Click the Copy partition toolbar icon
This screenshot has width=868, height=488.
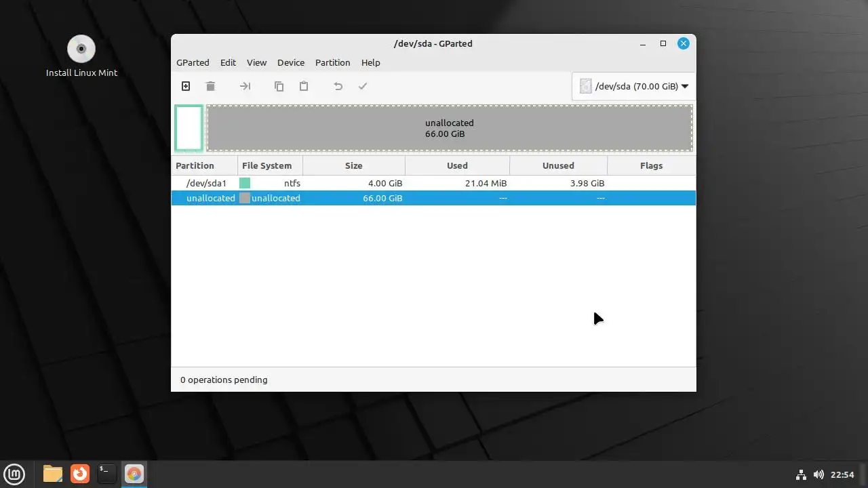coord(279,86)
